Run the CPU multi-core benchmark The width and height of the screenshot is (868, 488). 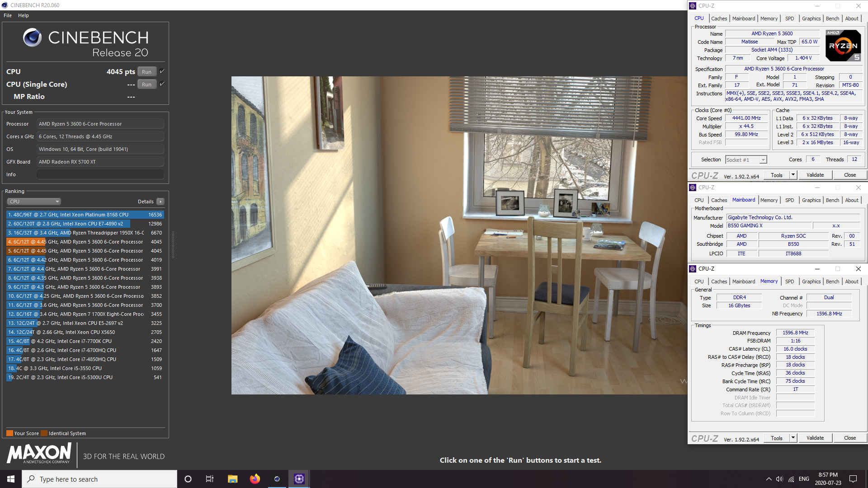147,72
